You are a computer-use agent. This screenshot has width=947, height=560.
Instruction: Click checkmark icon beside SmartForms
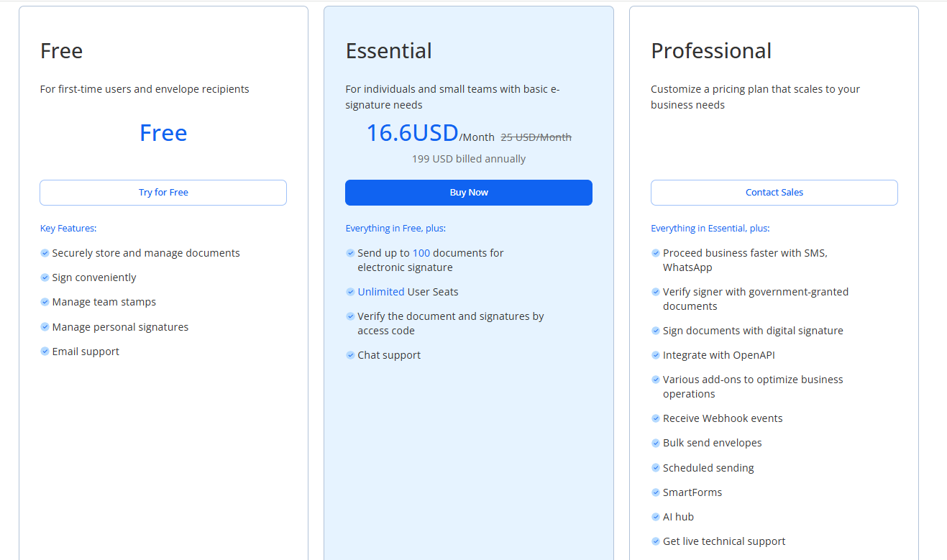coord(656,492)
